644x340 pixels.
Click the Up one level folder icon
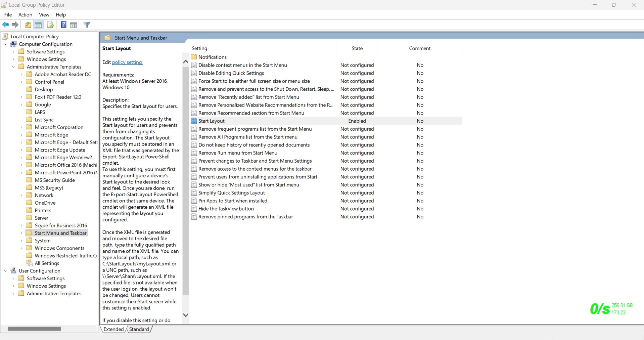28,25
